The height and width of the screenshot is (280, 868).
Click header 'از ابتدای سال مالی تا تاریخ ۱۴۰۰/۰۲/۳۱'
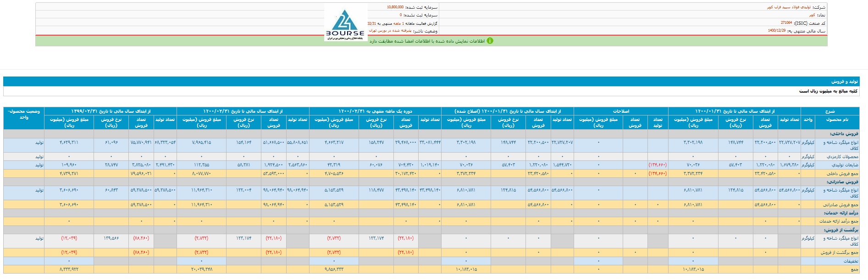click(x=243, y=111)
